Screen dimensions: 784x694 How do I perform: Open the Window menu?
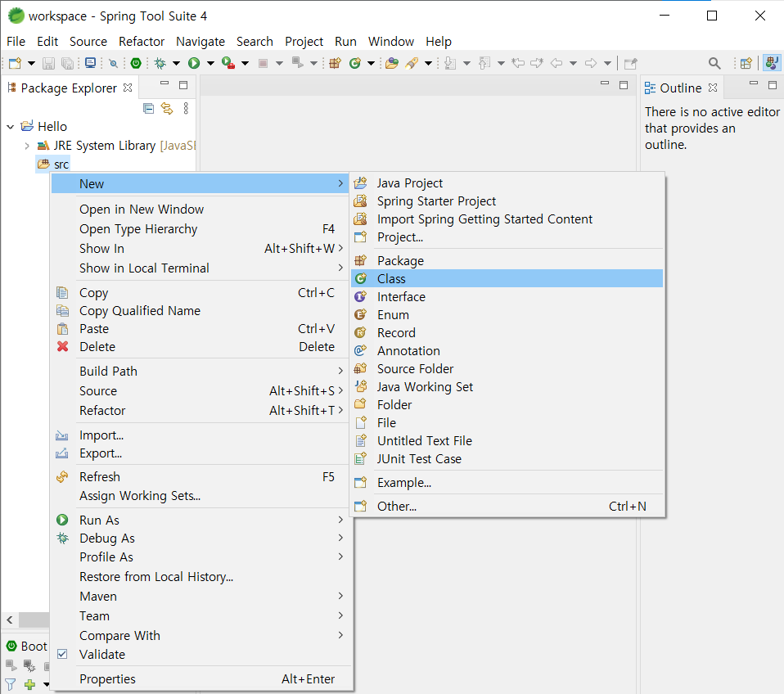click(x=391, y=42)
